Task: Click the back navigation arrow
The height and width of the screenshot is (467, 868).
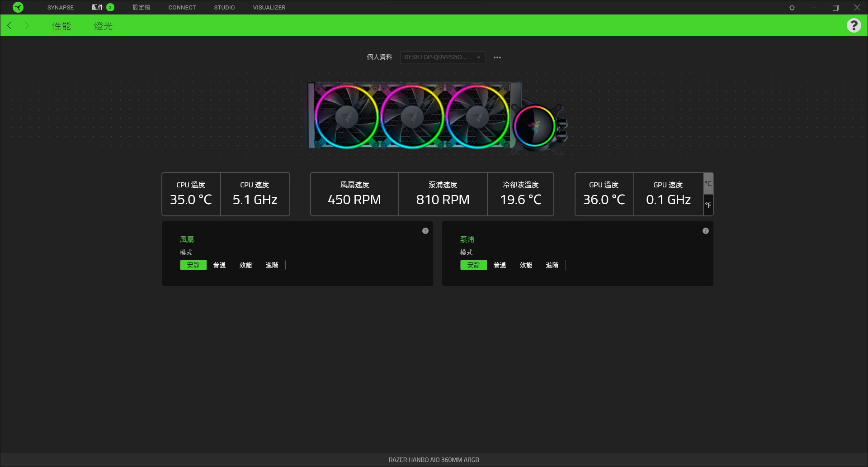Action: click(x=9, y=25)
